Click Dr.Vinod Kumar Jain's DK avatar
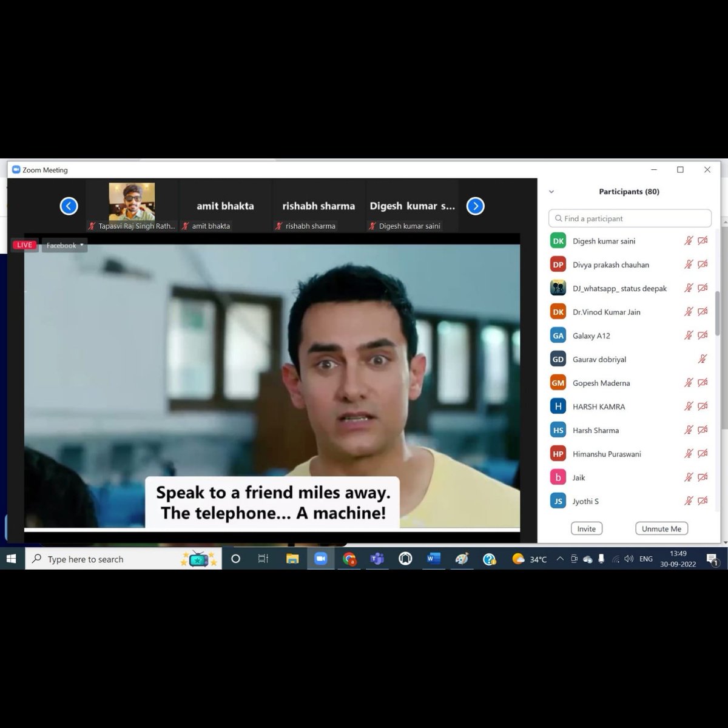 558,312
